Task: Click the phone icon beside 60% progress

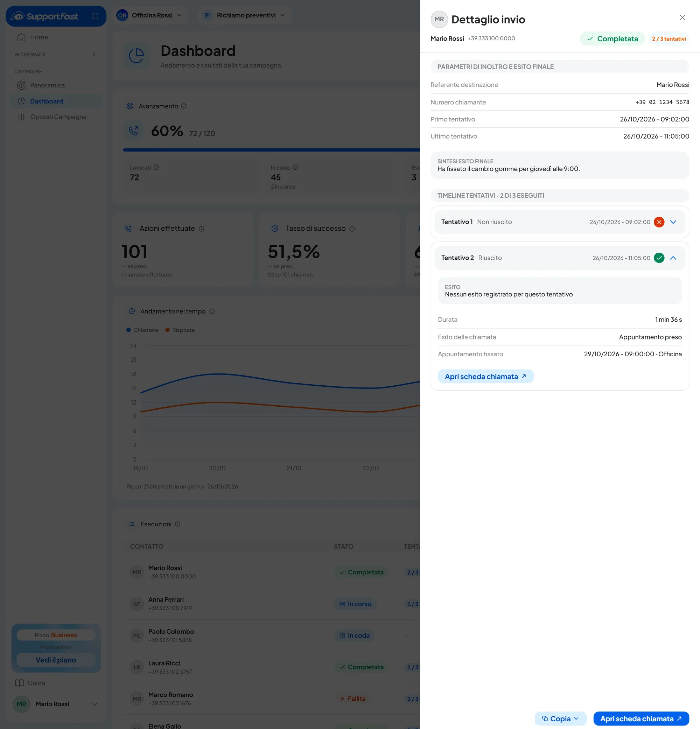Action: (x=134, y=131)
